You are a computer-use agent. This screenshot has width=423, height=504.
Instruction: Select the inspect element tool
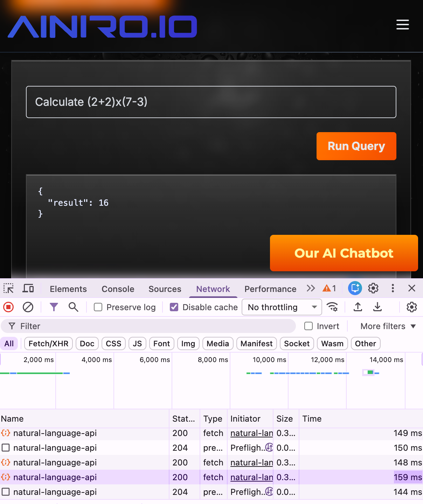[8, 288]
